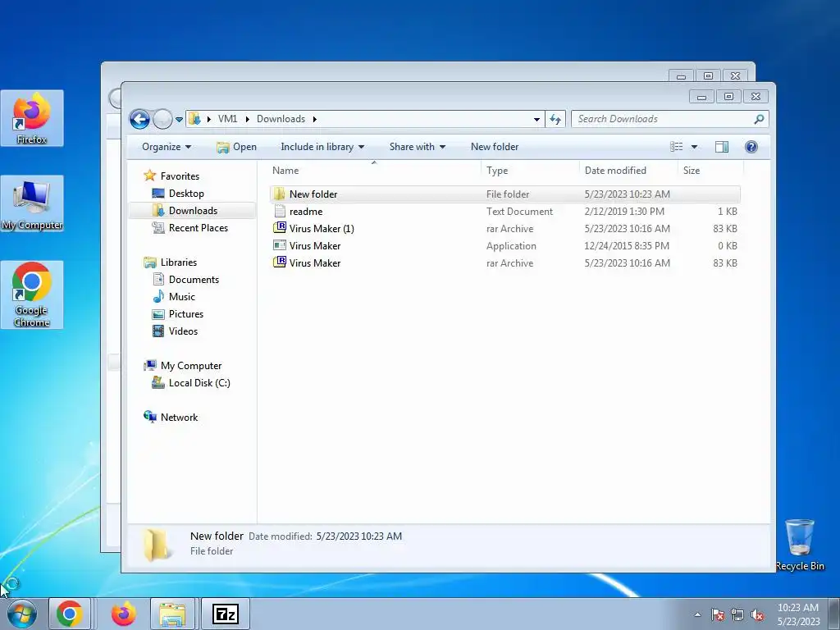Click the Firefox icon on the taskbar
The width and height of the screenshot is (840, 630).
click(x=123, y=614)
